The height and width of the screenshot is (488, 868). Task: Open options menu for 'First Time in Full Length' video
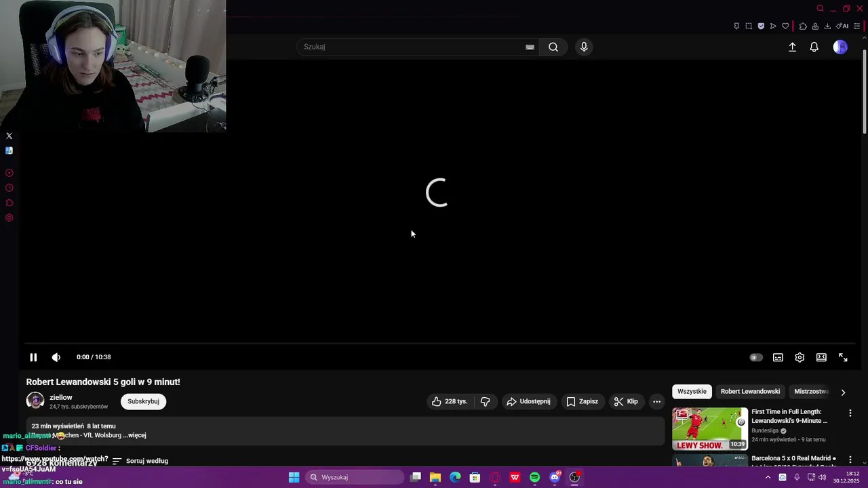tap(850, 413)
